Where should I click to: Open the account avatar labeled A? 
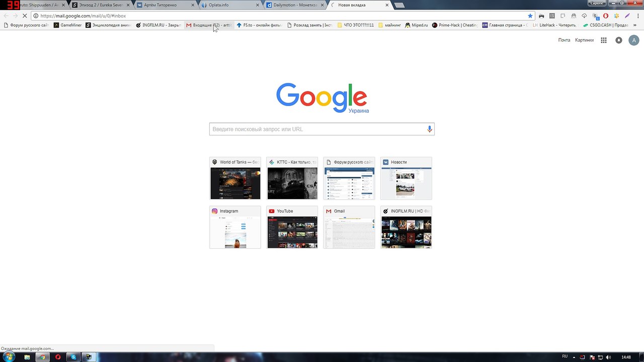tap(634, 40)
